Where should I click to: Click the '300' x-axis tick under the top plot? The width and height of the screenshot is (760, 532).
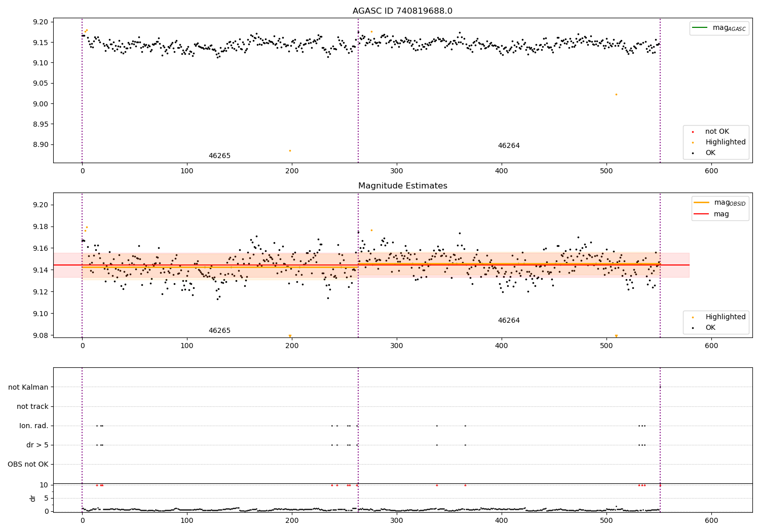[x=397, y=171]
